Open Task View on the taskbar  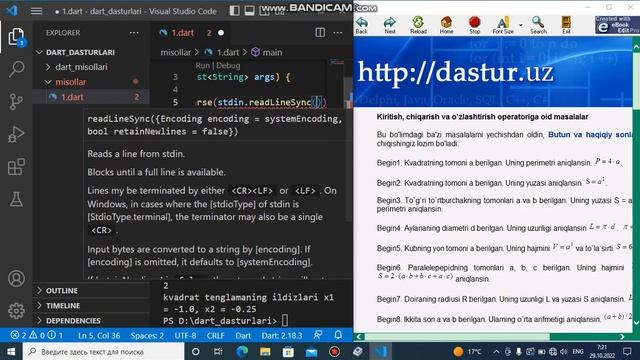click(x=218, y=351)
